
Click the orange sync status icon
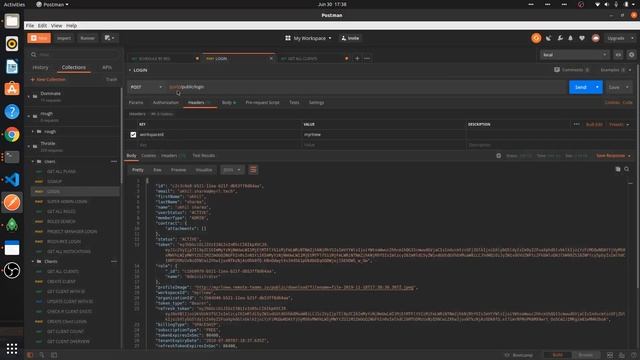coord(536,38)
